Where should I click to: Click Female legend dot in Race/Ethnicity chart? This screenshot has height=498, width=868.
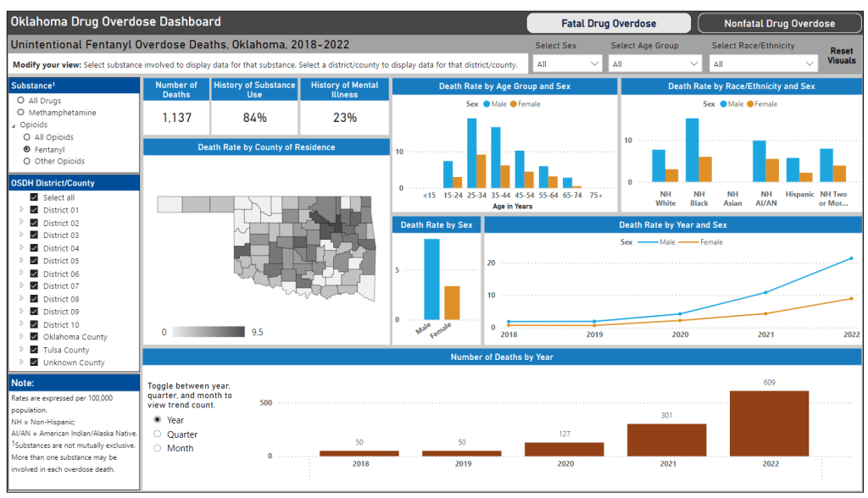pyautogui.click(x=749, y=104)
